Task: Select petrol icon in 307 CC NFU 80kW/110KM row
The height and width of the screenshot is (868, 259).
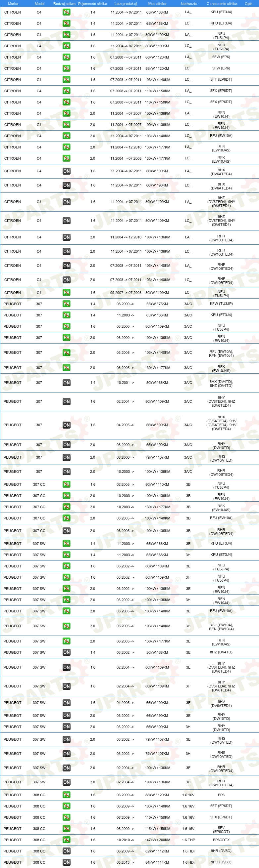Action: [x=67, y=484]
